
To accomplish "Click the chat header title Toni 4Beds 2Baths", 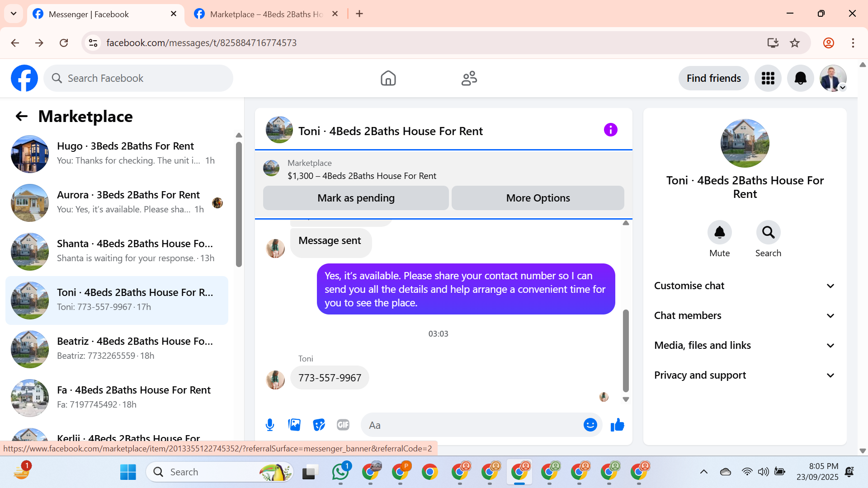I will [391, 131].
